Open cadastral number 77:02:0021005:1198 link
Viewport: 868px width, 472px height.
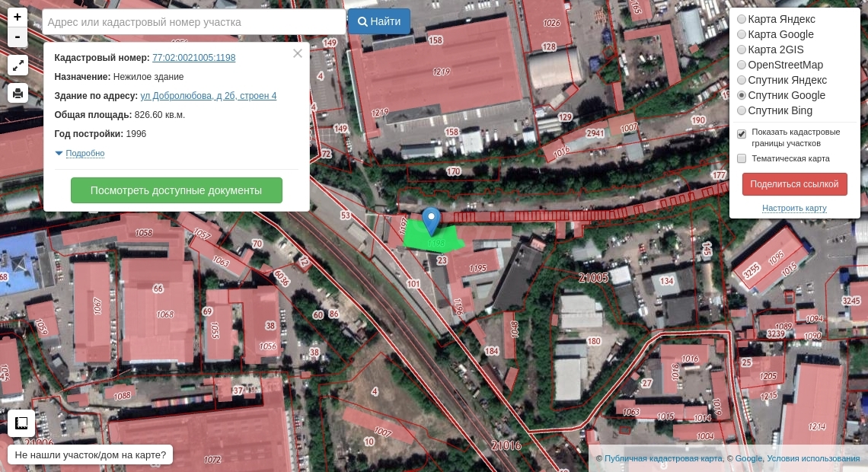tap(193, 58)
